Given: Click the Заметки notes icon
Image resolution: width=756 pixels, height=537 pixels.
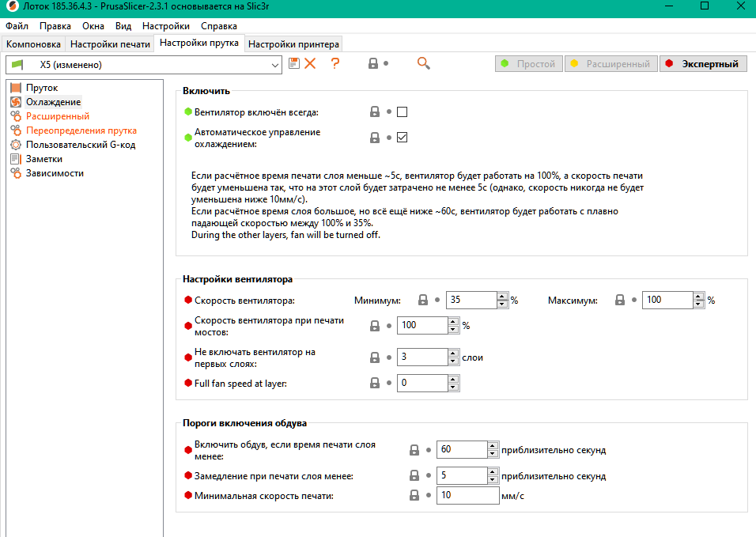Looking at the screenshot, I should pyautogui.click(x=16, y=159).
